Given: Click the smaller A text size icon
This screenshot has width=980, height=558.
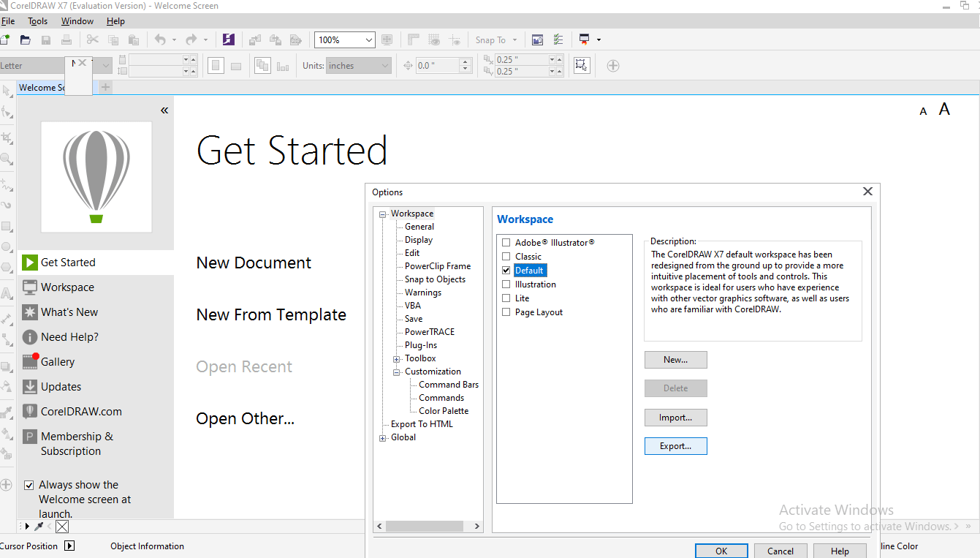Looking at the screenshot, I should (923, 111).
